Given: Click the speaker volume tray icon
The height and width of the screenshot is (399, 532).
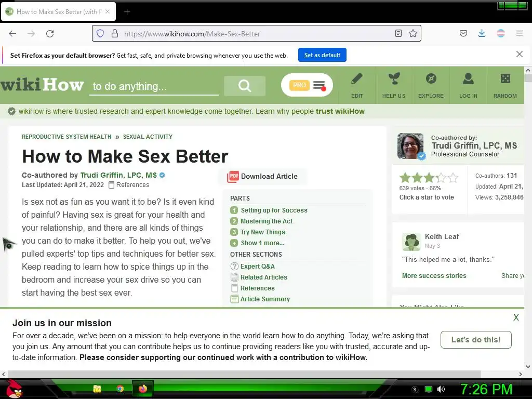Looking at the screenshot, I should 441,390.
